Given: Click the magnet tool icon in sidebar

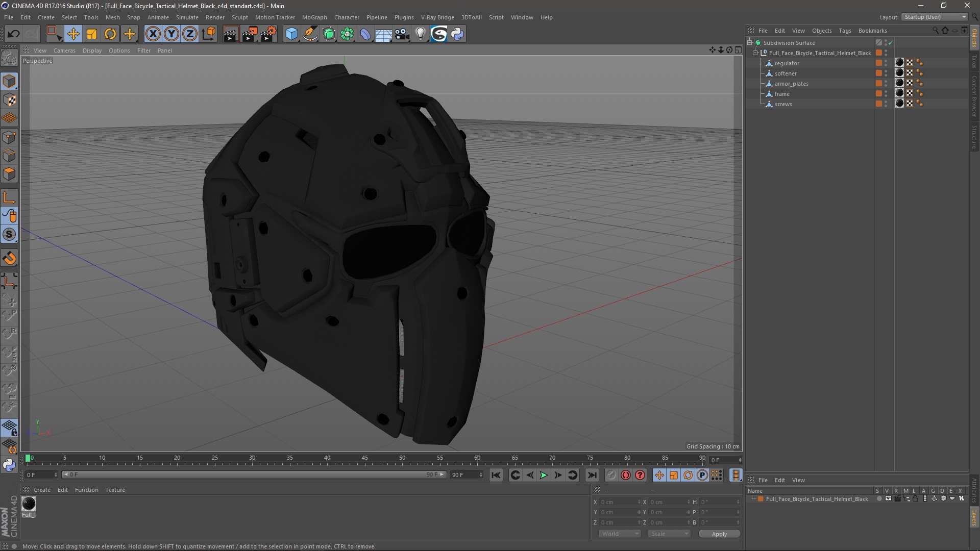Looking at the screenshot, I should [9, 258].
